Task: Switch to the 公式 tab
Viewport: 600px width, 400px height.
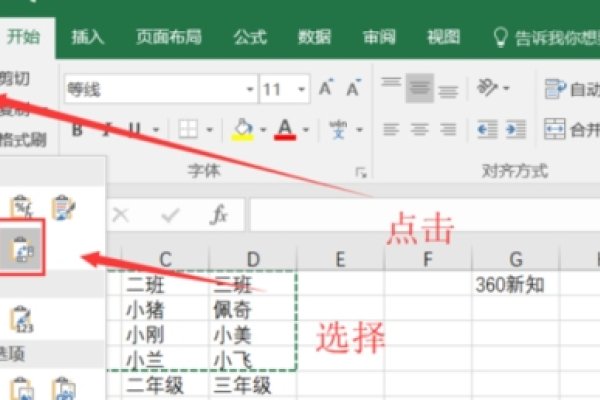Action: point(250,37)
